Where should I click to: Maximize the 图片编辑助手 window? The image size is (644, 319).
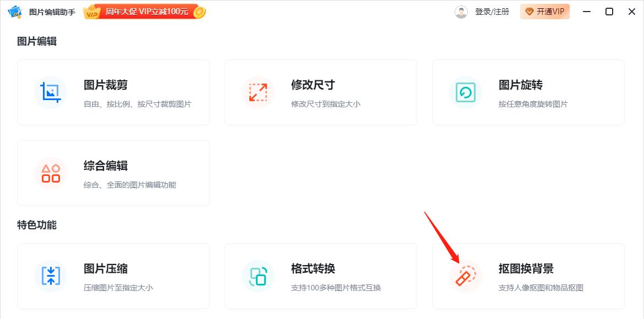(x=609, y=12)
